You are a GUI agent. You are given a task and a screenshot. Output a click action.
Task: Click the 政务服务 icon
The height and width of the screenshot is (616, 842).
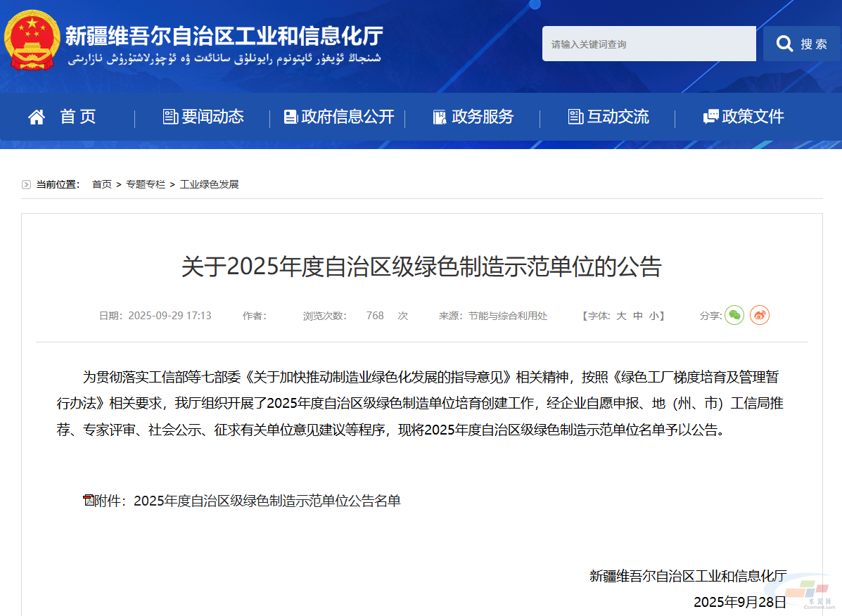point(439,117)
